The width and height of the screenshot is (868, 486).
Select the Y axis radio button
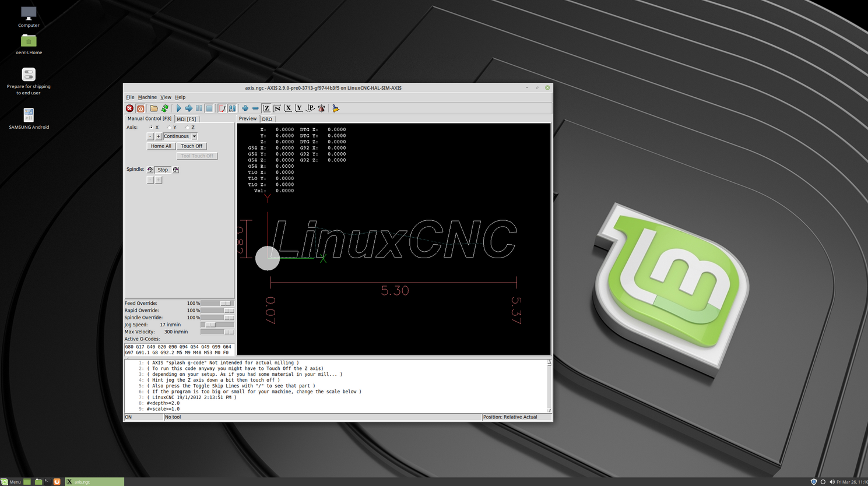(170, 128)
